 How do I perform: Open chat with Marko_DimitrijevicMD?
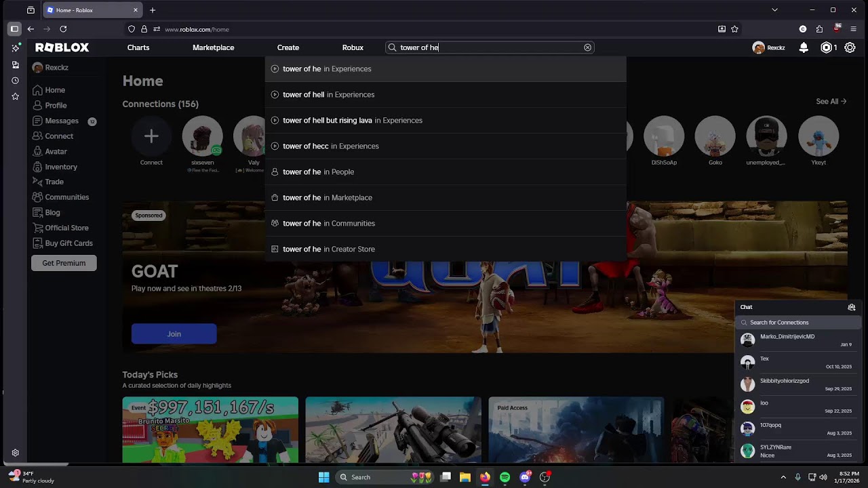tap(799, 340)
